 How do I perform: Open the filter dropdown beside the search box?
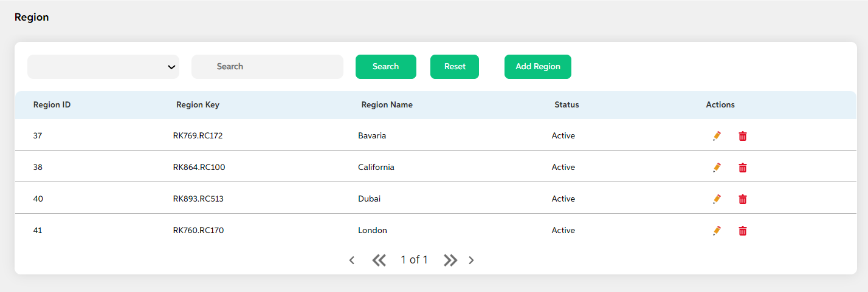pos(103,67)
